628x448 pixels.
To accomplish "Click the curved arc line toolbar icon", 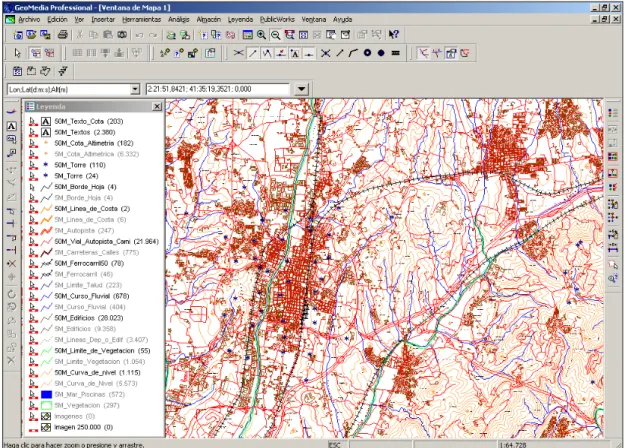I will [x=353, y=53].
